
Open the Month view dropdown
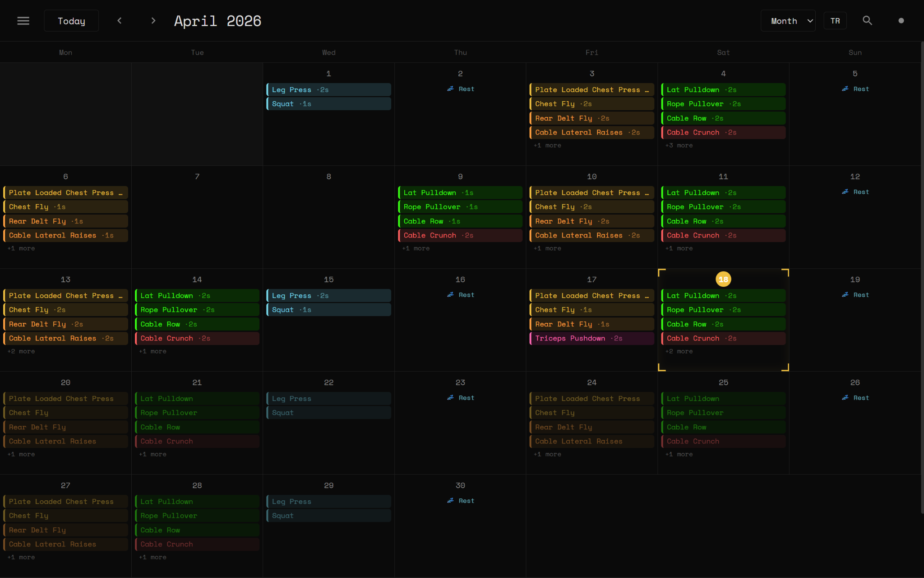(x=788, y=21)
